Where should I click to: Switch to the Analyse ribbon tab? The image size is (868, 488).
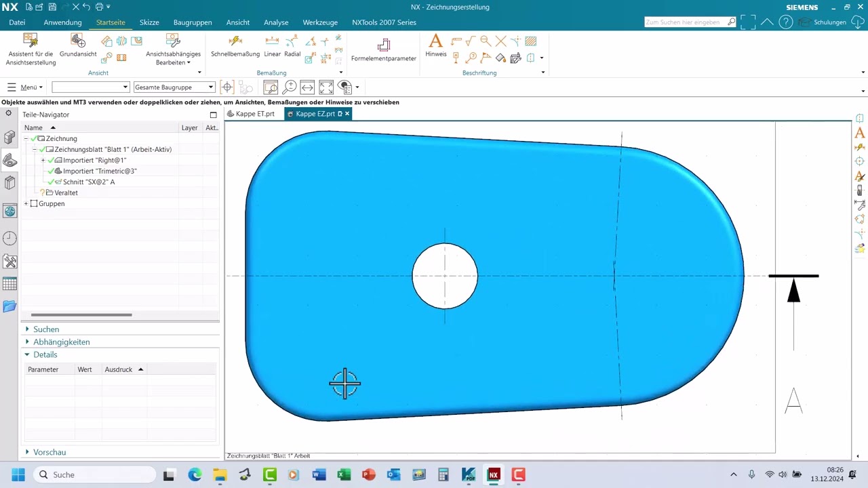coord(276,22)
